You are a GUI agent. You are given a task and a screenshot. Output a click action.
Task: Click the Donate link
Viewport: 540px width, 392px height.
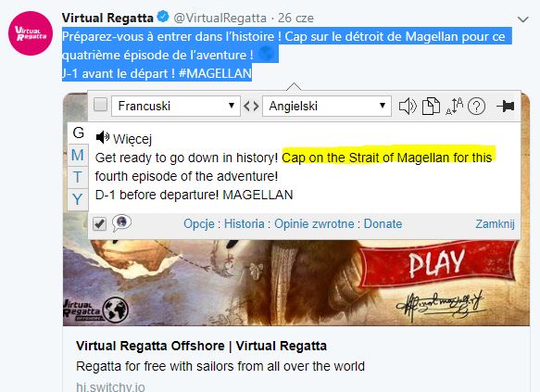click(383, 224)
